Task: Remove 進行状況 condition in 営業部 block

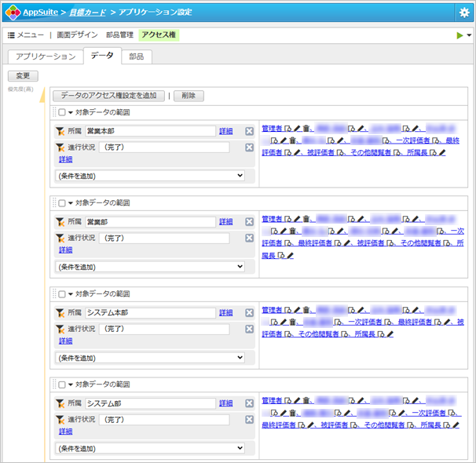Action: click(249, 238)
